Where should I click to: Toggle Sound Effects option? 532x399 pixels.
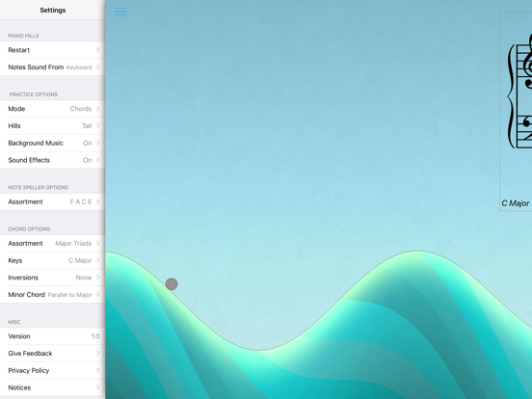(x=53, y=160)
